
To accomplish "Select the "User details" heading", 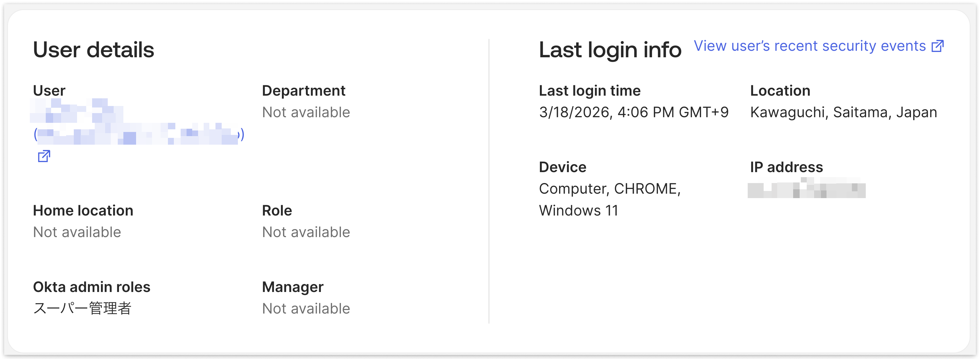I will [x=94, y=50].
